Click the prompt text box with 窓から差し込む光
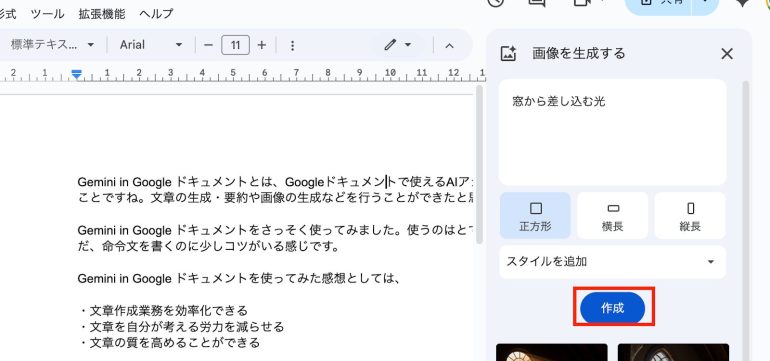 (612, 132)
